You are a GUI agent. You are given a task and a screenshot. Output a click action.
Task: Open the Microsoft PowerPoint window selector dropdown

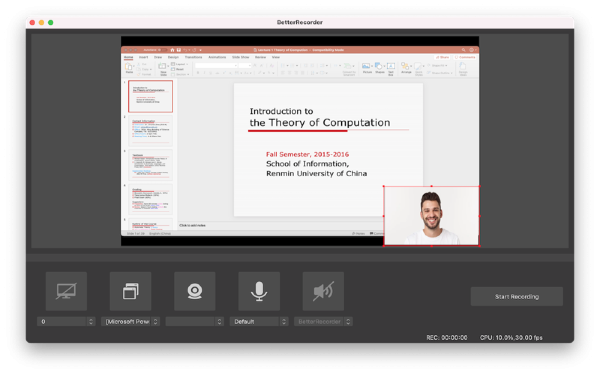click(130, 321)
